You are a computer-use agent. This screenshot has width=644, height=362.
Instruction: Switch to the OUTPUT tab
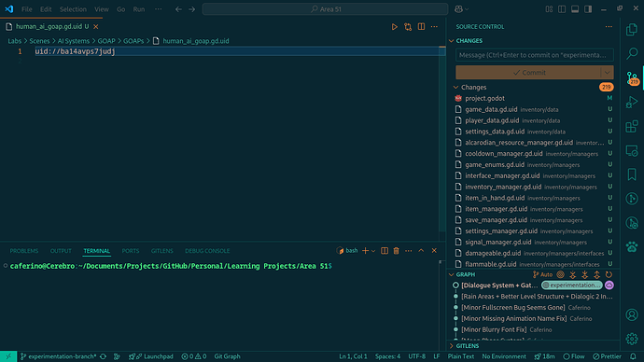point(61,251)
